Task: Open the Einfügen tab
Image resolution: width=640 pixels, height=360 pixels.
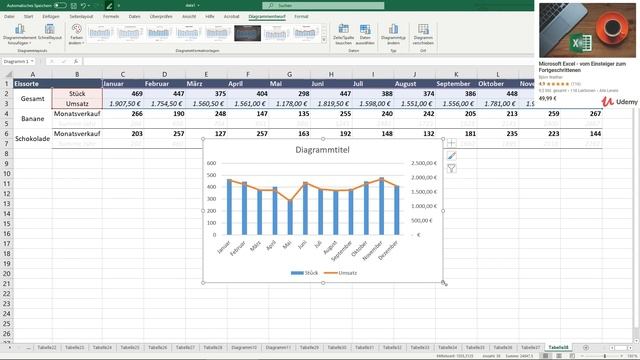Action: (51, 16)
